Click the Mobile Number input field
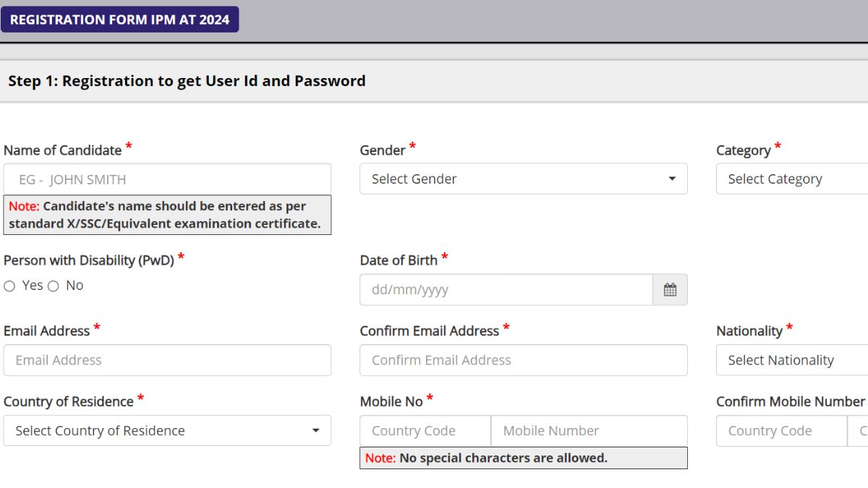Image resolution: width=868 pixels, height=488 pixels. pos(590,430)
